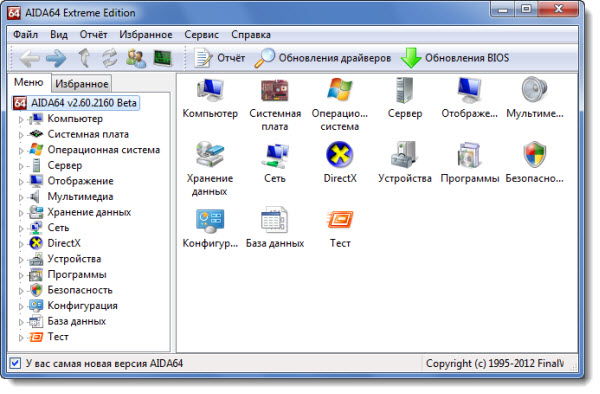Image resolution: width=600 pixels, height=394 pixels.
Task: Open the Сеть icon in main pane
Action: click(275, 156)
